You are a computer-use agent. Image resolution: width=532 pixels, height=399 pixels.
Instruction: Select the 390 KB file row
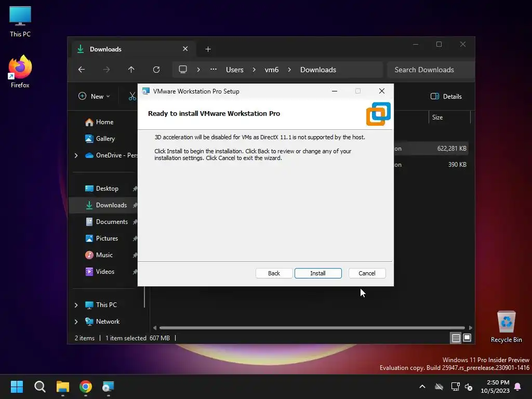pyautogui.click(x=431, y=165)
